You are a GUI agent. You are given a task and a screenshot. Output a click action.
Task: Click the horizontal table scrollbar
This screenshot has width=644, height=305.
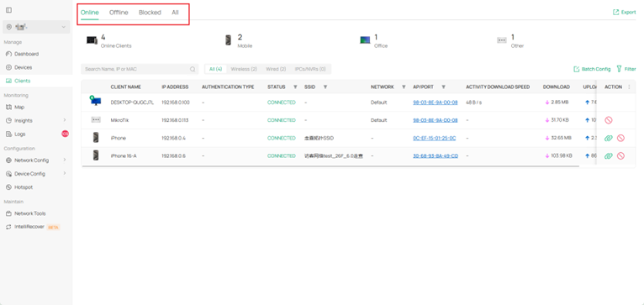[x=330, y=166]
